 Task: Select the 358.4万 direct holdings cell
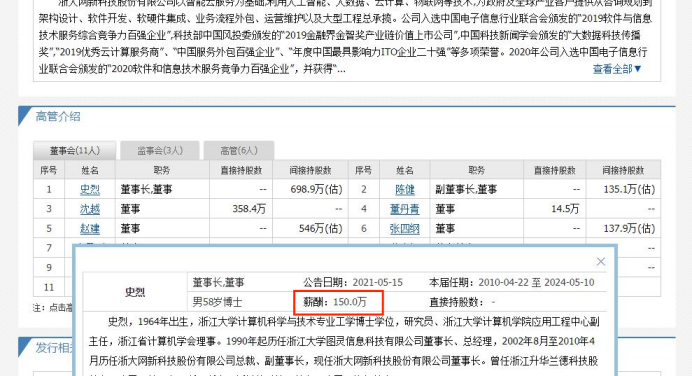pyautogui.click(x=241, y=209)
